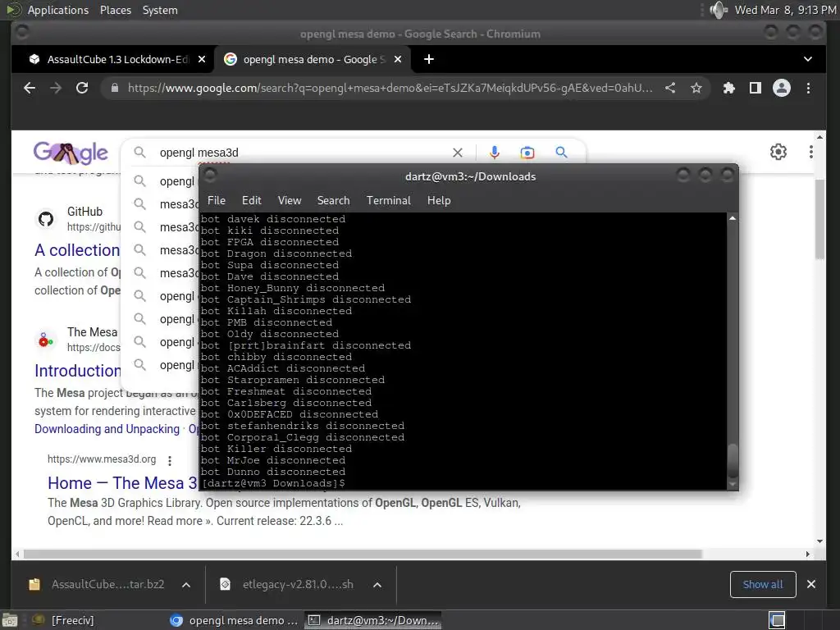
Task: Search by image with camera icon
Action: (x=527, y=153)
